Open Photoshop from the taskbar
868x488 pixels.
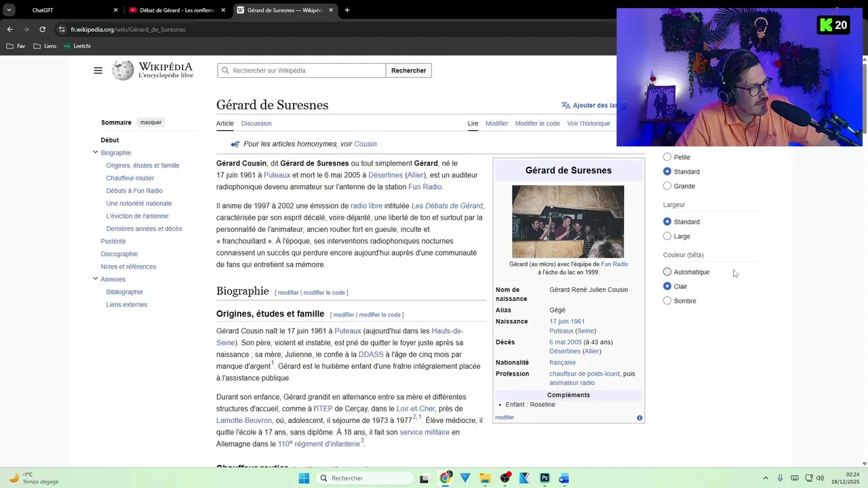pos(545,478)
